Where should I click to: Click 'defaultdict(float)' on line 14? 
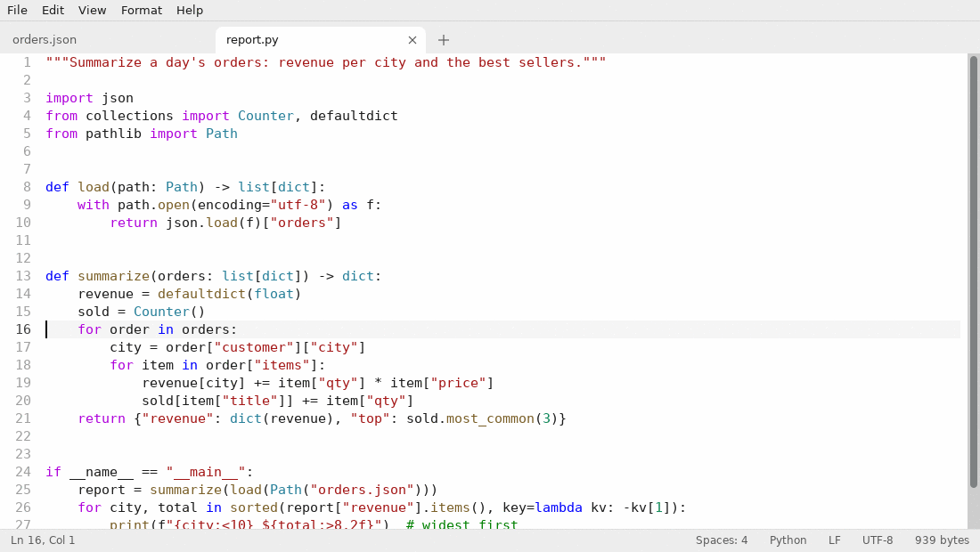point(229,294)
